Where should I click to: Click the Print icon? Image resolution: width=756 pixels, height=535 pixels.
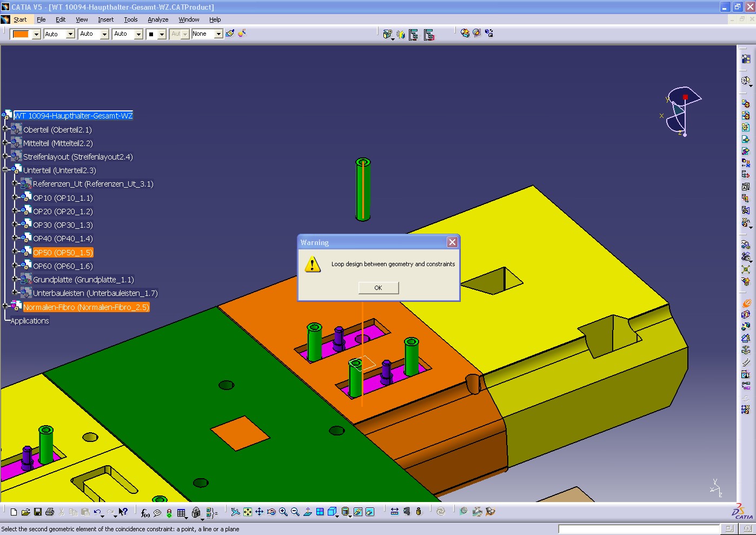click(x=50, y=512)
